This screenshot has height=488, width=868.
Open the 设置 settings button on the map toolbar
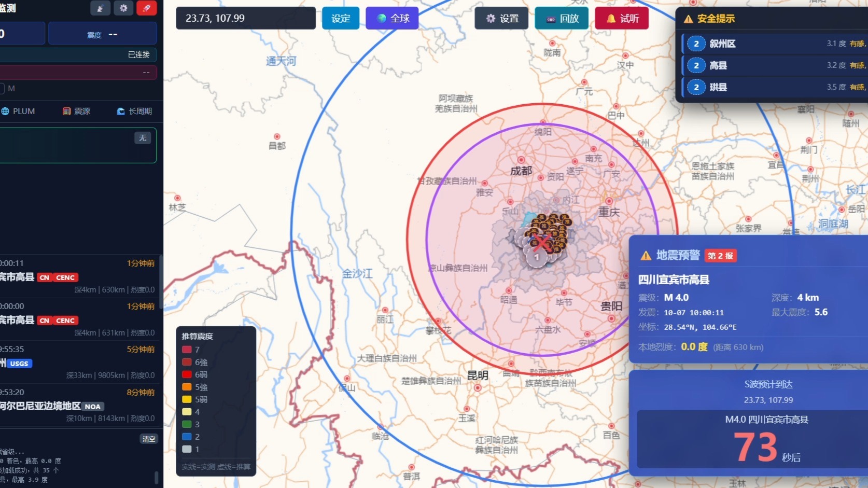(x=501, y=18)
